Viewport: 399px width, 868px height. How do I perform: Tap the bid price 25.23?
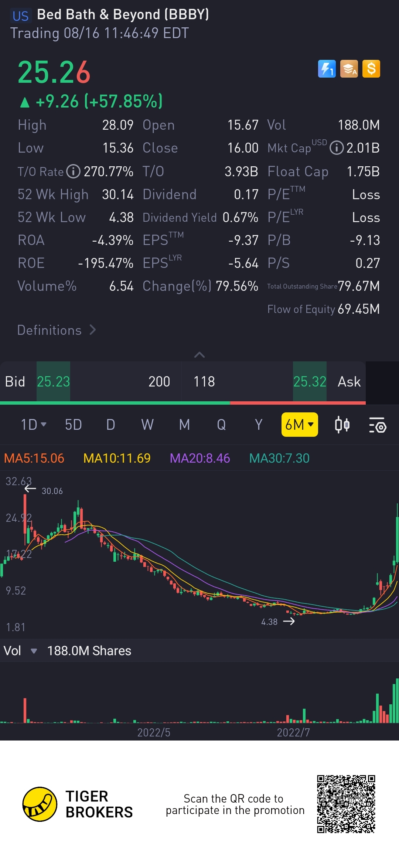point(53,381)
